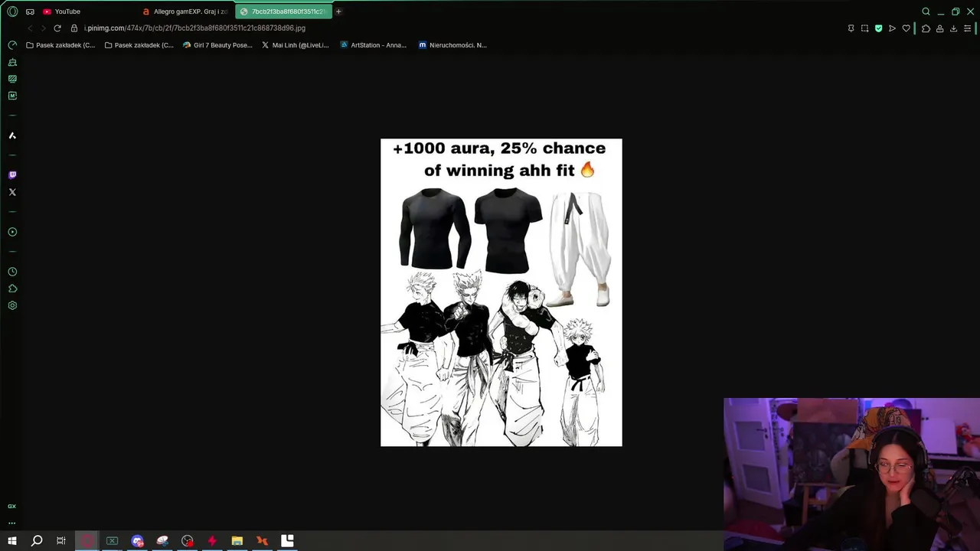Image resolution: width=980 pixels, height=551 pixels.
Task: Go back to the previous page
Action: pyautogui.click(x=30, y=28)
